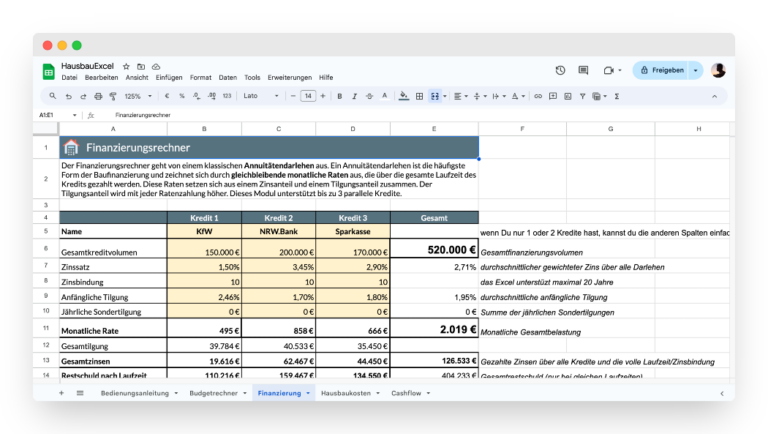Open the Einfügen menu
768x434 pixels.
pos(169,77)
